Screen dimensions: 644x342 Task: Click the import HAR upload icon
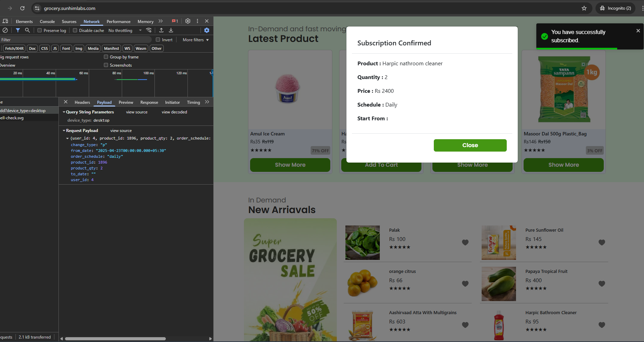[x=161, y=30]
